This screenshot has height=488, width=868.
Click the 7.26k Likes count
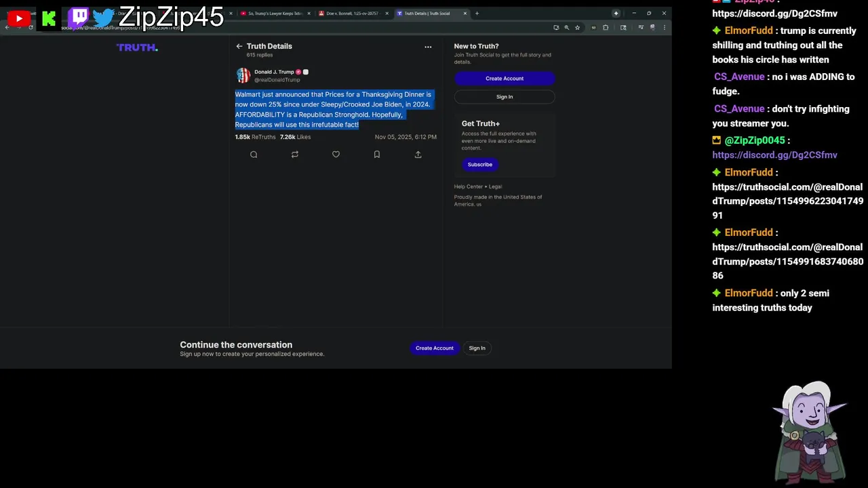coord(295,137)
